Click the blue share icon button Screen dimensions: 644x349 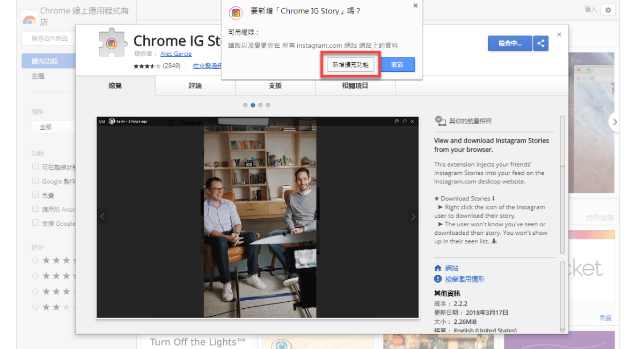pyautogui.click(x=540, y=43)
